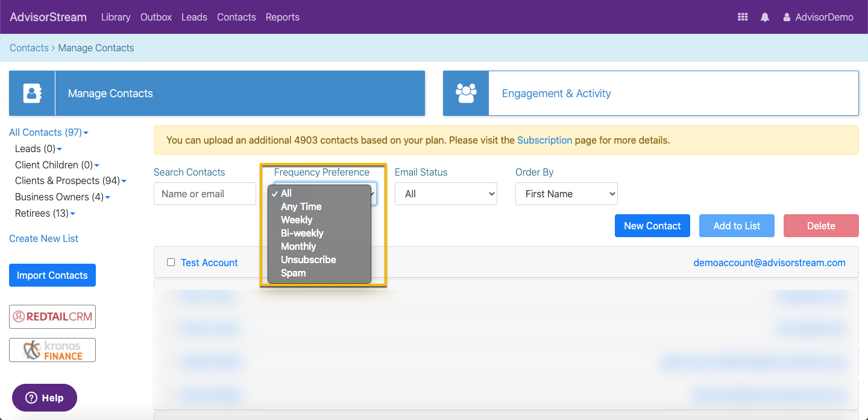Open the Reports navigation item
868x420 pixels.
[x=283, y=17]
